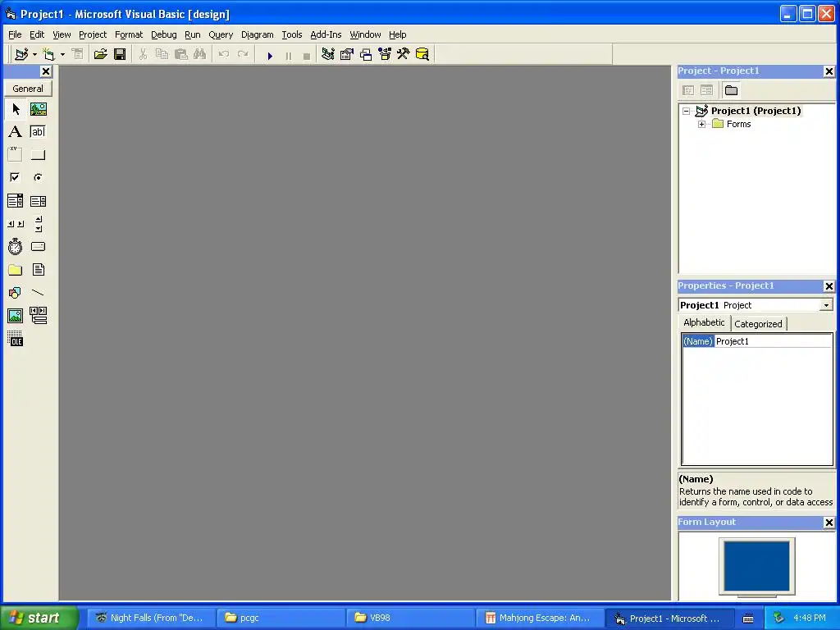840x630 pixels.
Task: Save the project with the floppy disk icon
Action: point(120,54)
